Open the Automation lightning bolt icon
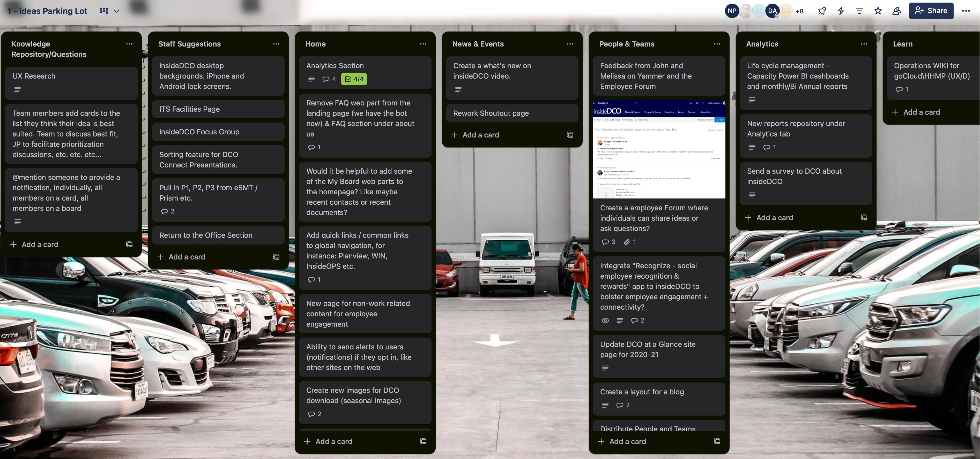The height and width of the screenshot is (459, 980). coord(841,11)
